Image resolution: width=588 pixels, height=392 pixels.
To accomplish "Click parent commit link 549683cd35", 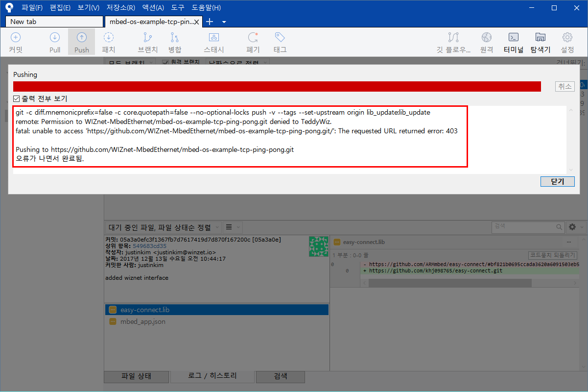I will pos(149,246).
